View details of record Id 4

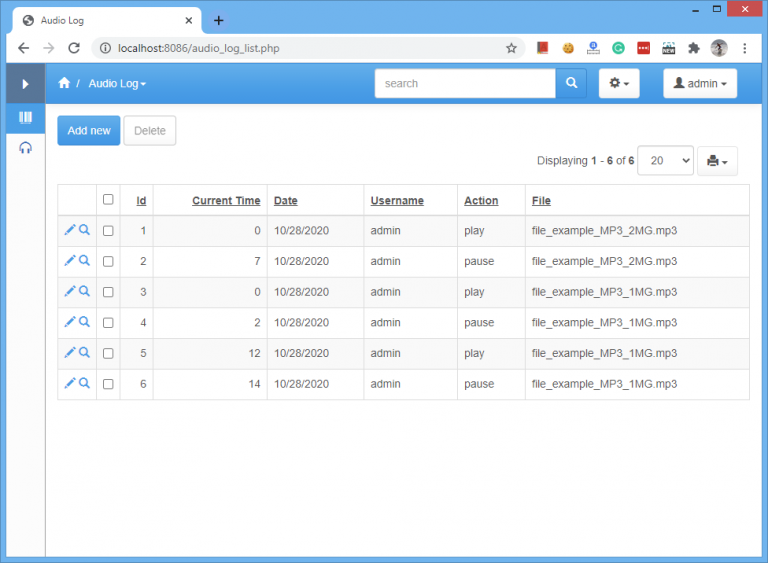tap(85, 322)
